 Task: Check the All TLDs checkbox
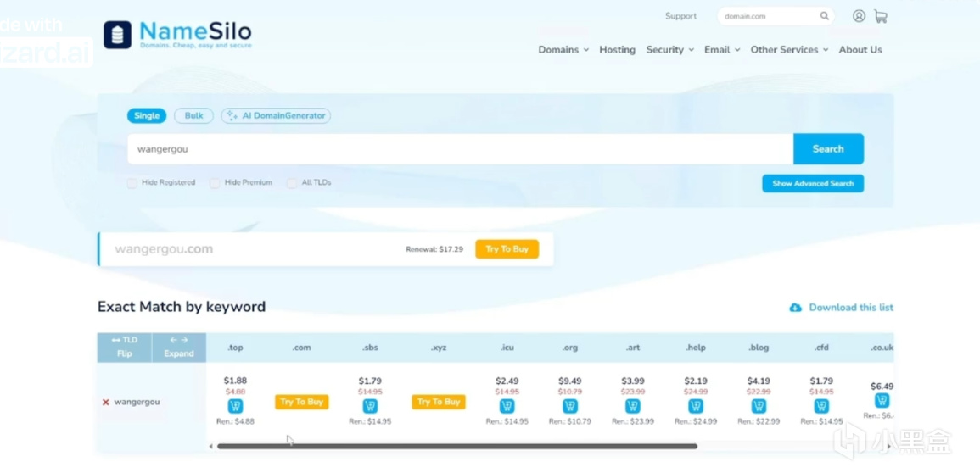291,183
